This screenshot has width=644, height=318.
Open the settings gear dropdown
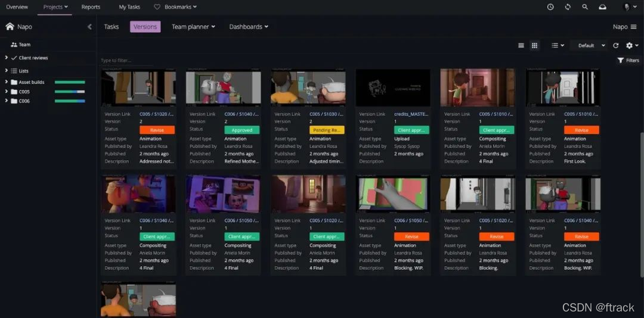coord(631,45)
